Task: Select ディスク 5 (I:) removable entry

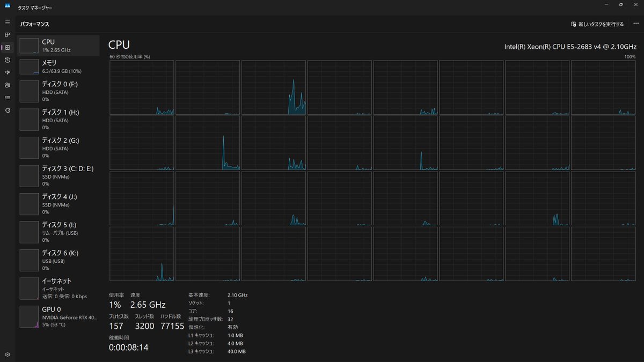Action: point(58,232)
